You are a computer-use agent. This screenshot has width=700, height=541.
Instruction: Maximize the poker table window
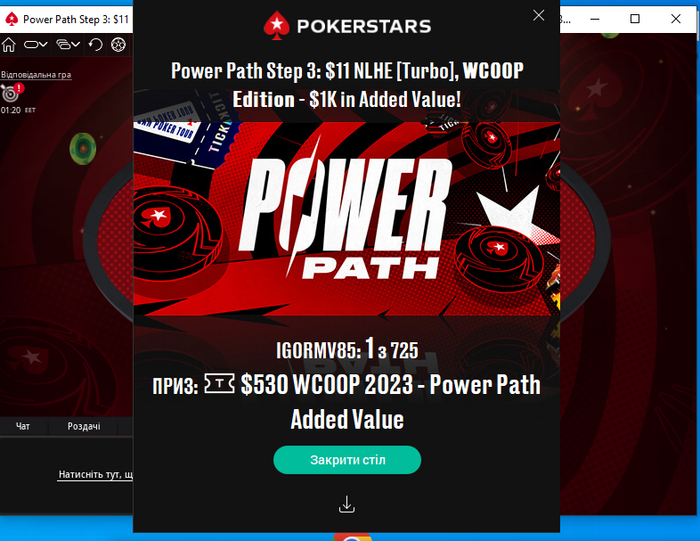(x=635, y=19)
